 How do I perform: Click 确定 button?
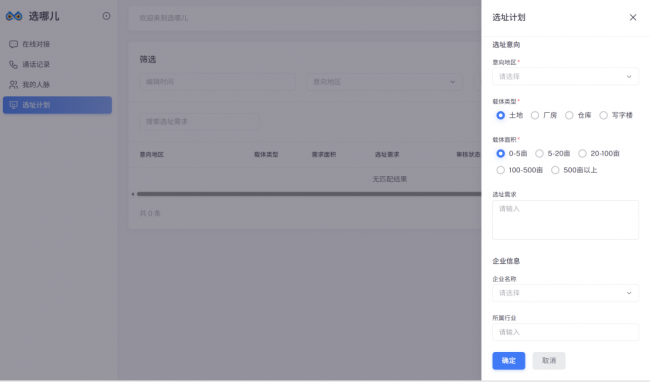point(509,360)
